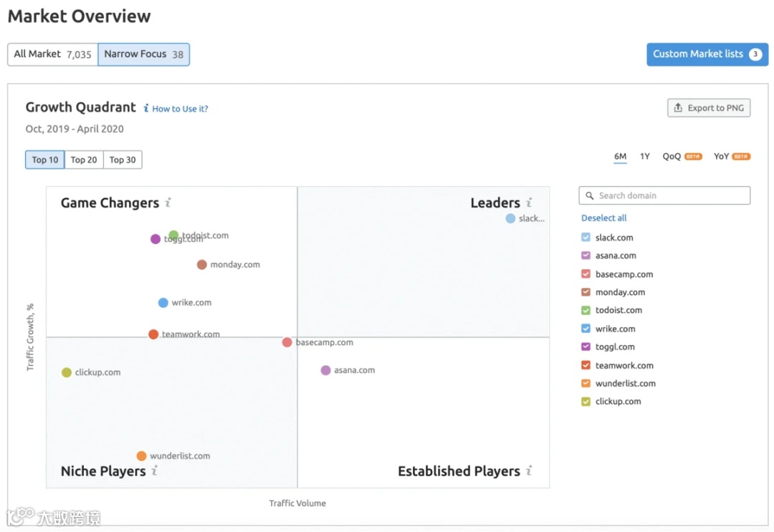Viewport: 774px width, 532px height.
Task: Click the slack.com data point
Action: click(x=510, y=218)
